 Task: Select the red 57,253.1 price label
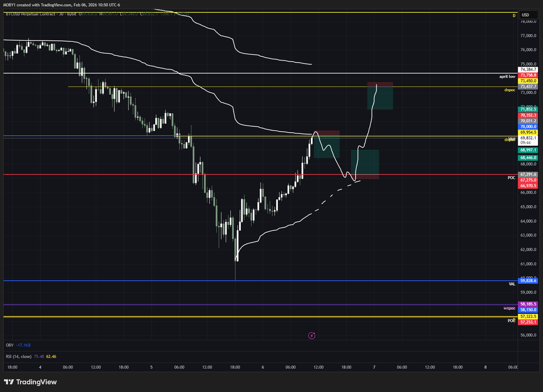(x=529, y=322)
